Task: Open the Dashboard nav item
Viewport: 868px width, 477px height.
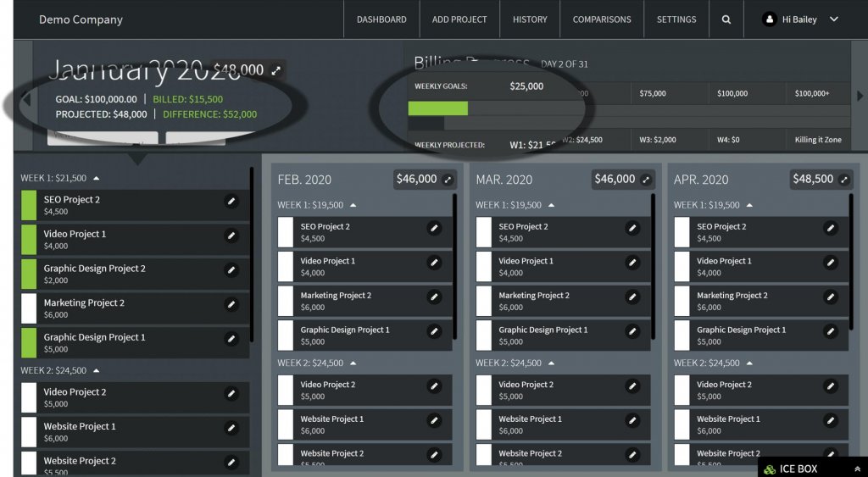Action: (x=381, y=19)
